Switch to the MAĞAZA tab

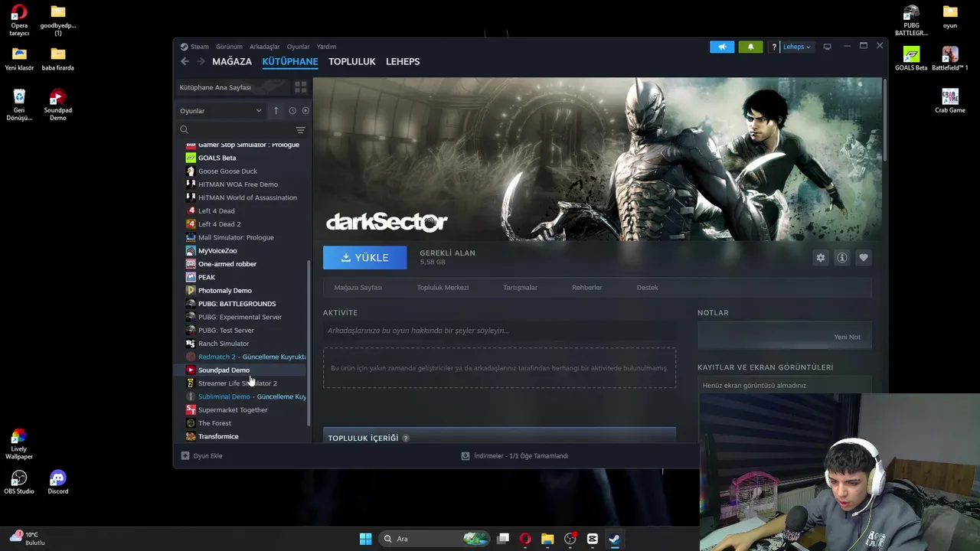click(x=232, y=61)
